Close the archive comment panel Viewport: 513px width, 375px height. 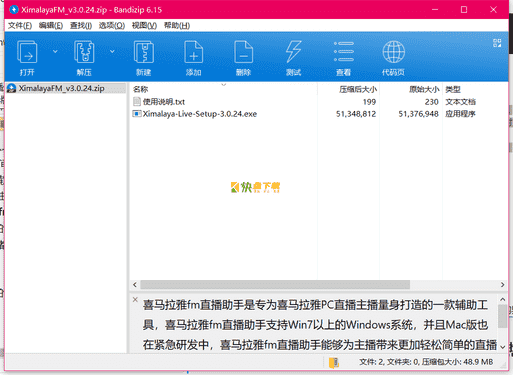pyautogui.click(x=135, y=299)
